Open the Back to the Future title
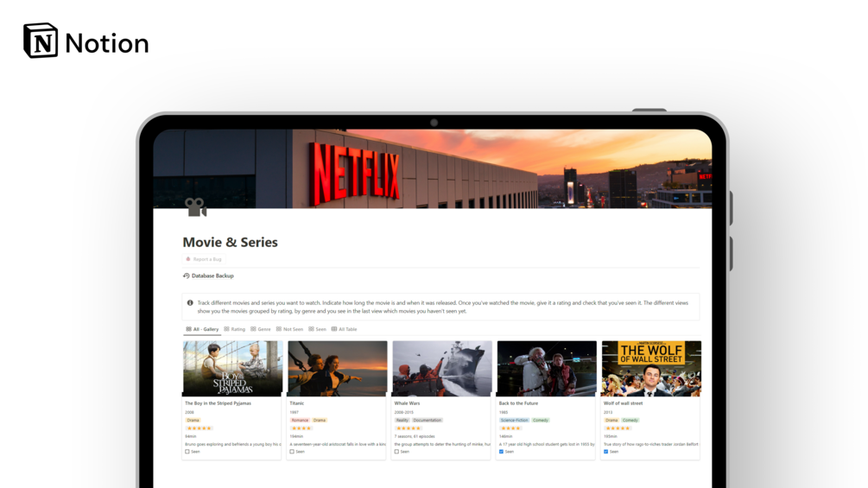Viewport: 868px width, 488px height. click(518, 403)
